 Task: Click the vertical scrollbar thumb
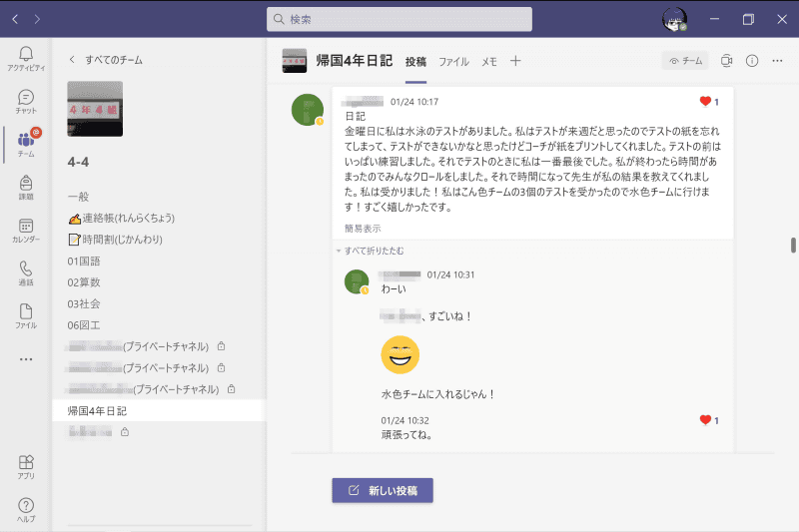[793, 245]
